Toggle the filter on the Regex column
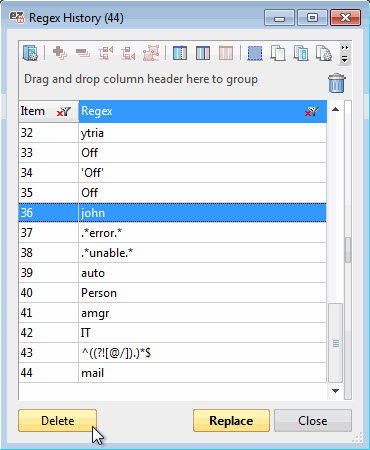Image resolution: width=370 pixels, height=450 pixels. pyautogui.click(x=312, y=112)
